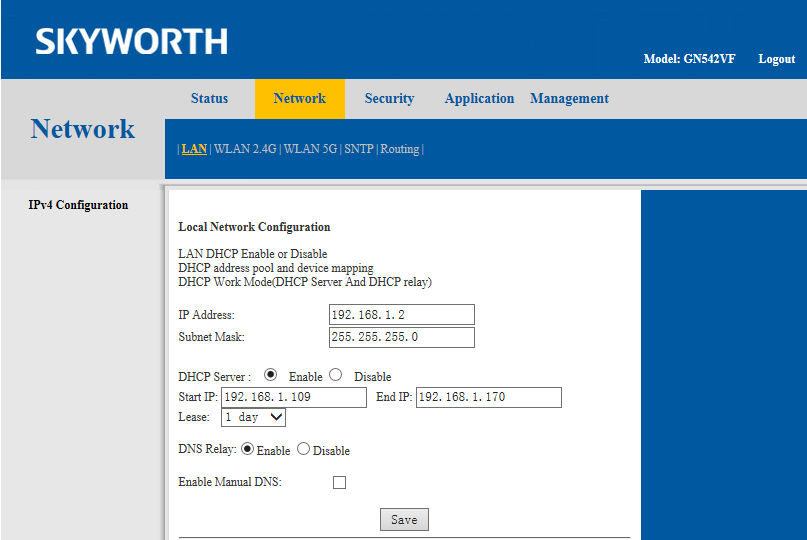The width and height of the screenshot is (807, 540).
Task: Check the Enable Manual DNS checkbox
Action: [x=339, y=482]
